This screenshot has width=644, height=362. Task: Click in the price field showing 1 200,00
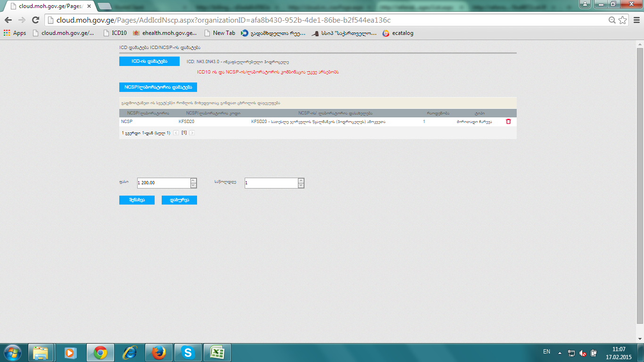pos(163,183)
